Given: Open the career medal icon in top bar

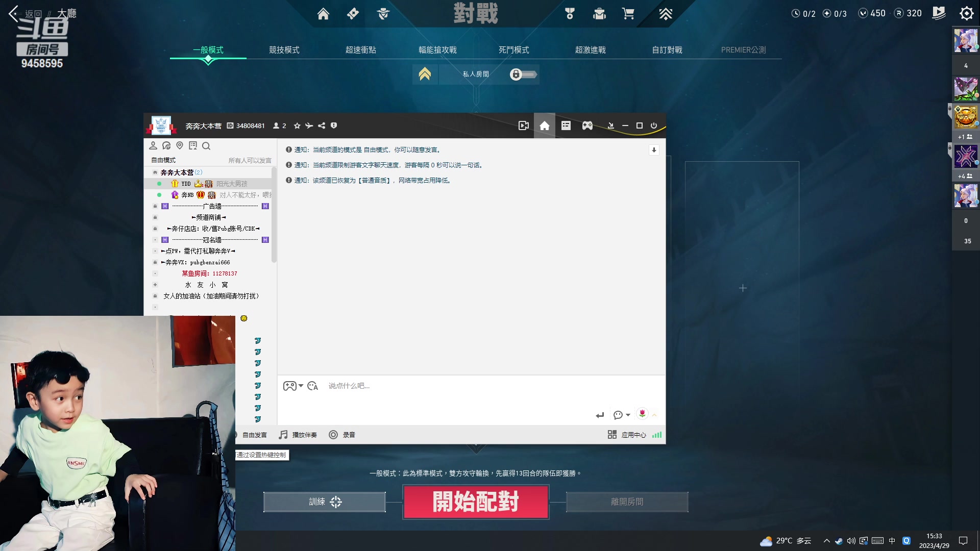Looking at the screenshot, I should [570, 14].
